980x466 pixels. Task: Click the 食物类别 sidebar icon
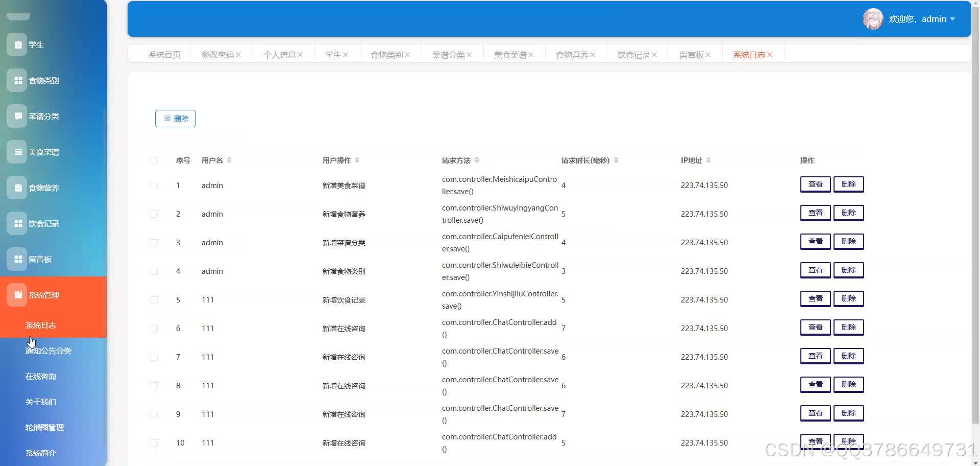(x=17, y=80)
